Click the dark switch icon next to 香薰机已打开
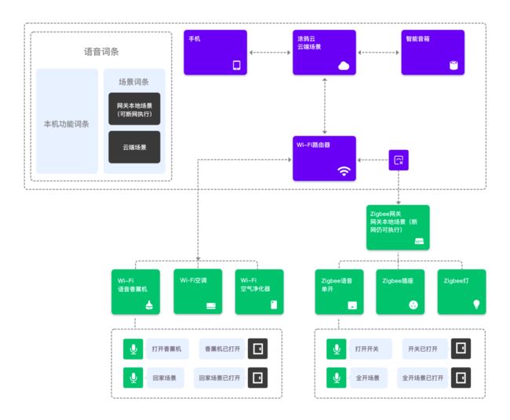 [257, 349]
